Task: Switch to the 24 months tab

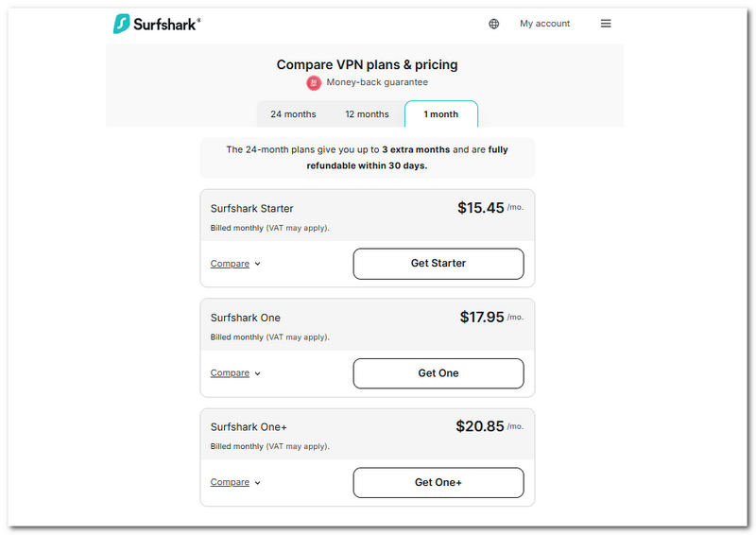Action: pyautogui.click(x=293, y=114)
